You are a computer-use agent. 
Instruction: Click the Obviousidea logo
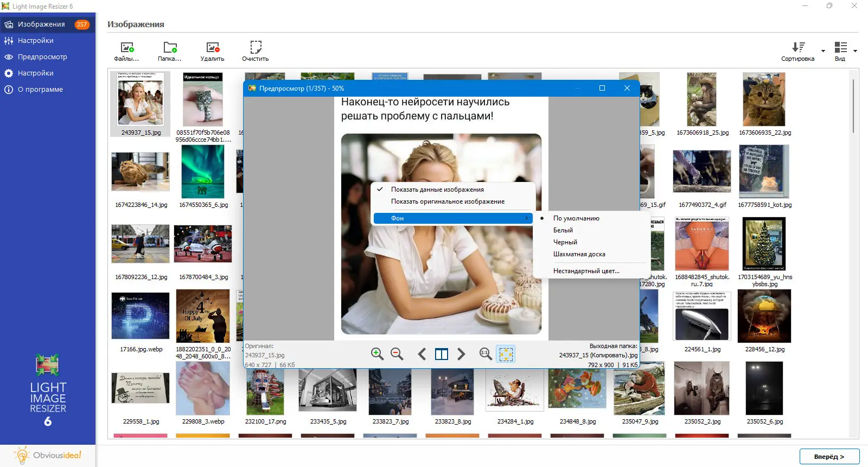(48, 455)
